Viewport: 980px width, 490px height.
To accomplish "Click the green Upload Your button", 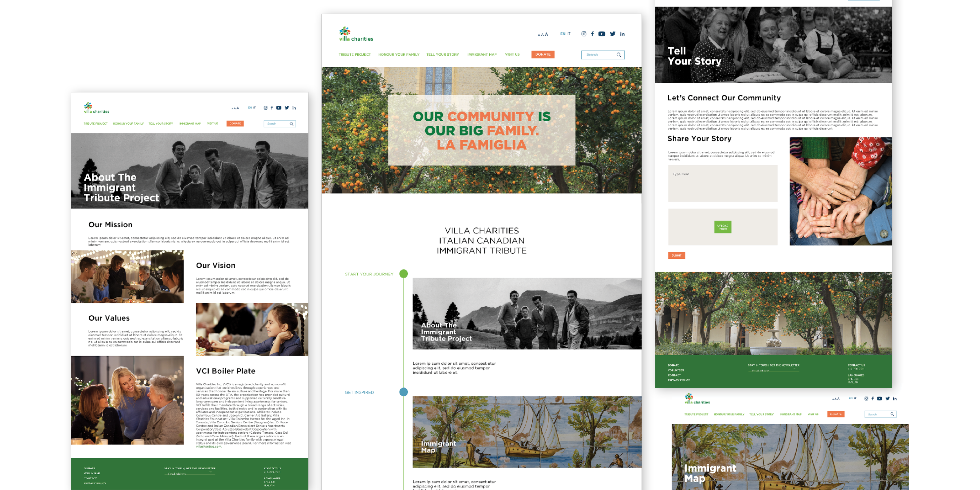I will [x=722, y=227].
